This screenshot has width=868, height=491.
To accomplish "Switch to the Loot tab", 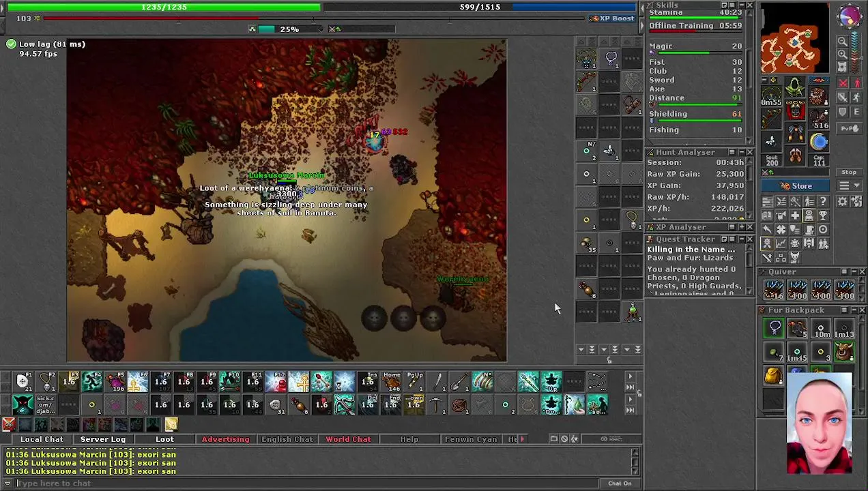I will tap(164, 439).
